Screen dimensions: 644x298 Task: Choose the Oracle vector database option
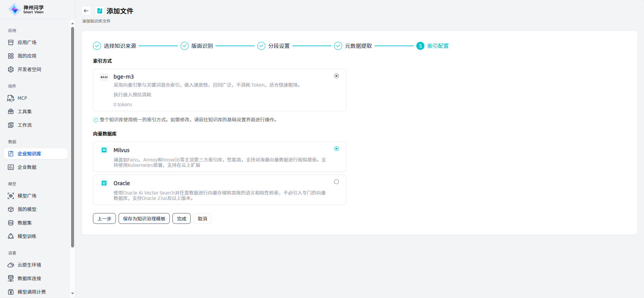(336, 182)
